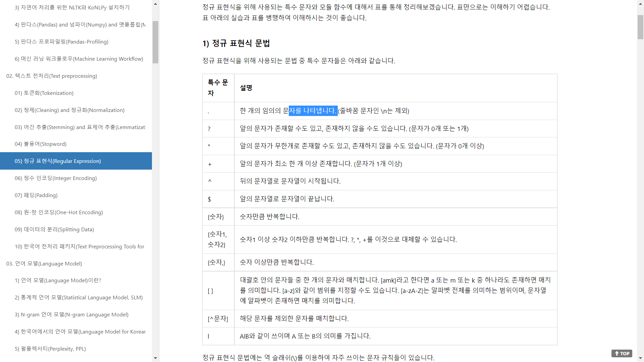Viewport: 644px width, 362px height.
Task: Click table header cell 특수 문자
Action: (218, 88)
